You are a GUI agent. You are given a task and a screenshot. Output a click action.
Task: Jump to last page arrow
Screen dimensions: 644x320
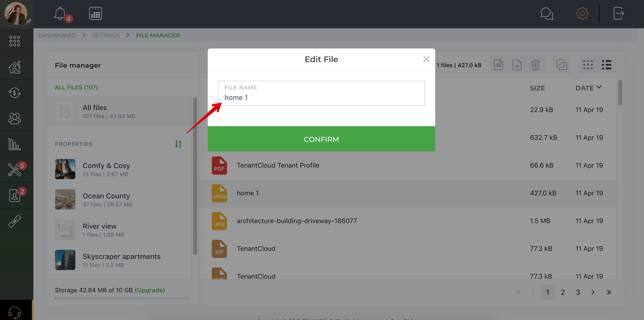pos(609,292)
